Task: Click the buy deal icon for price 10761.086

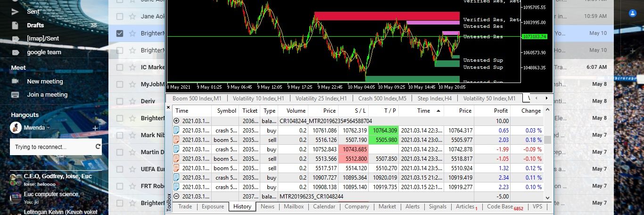Action: coord(177,131)
